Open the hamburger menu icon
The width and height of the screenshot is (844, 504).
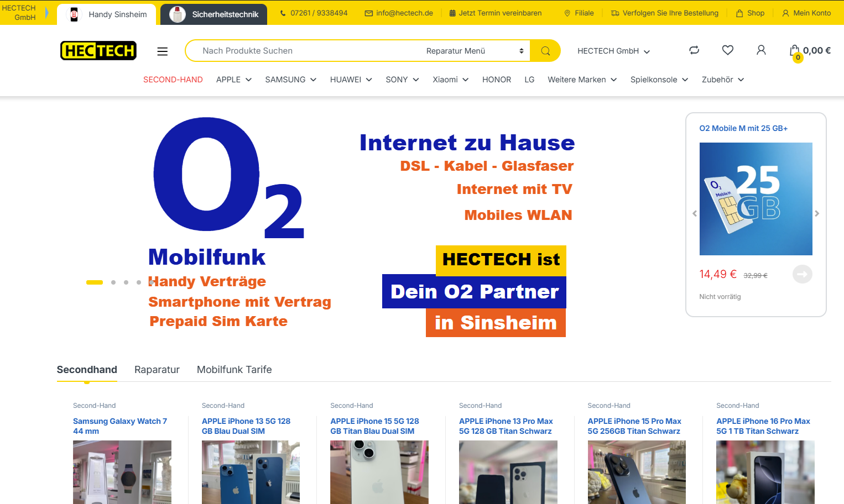pyautogui.click(x=162, y=51)
